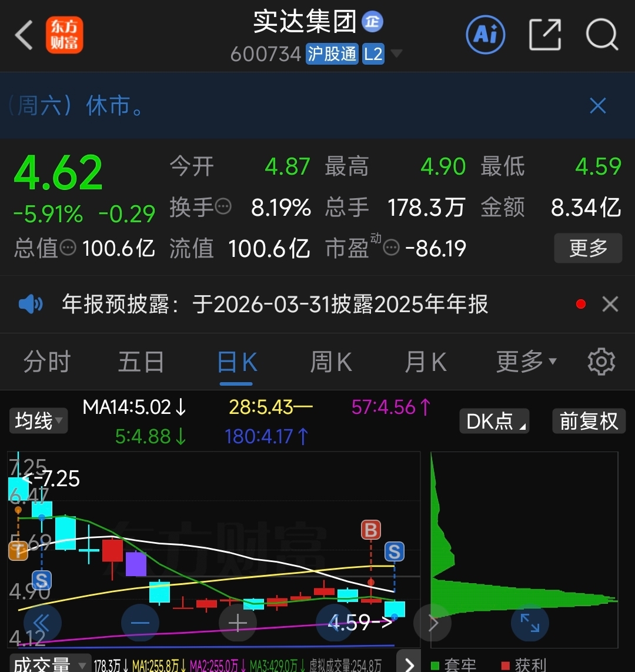Click the 更多 button in quote panel
This screenshot has width=635, height=672.
(x=588, y=248)
